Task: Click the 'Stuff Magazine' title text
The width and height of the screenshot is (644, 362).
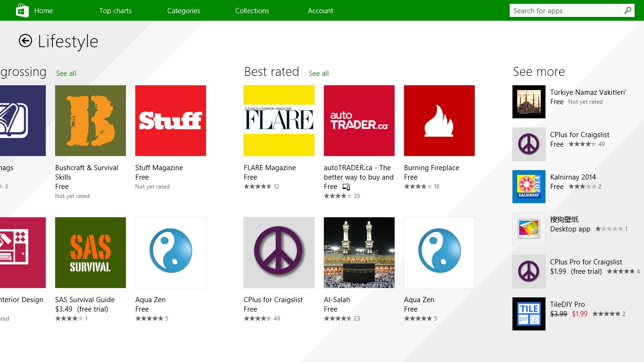Action: (159, 168)
